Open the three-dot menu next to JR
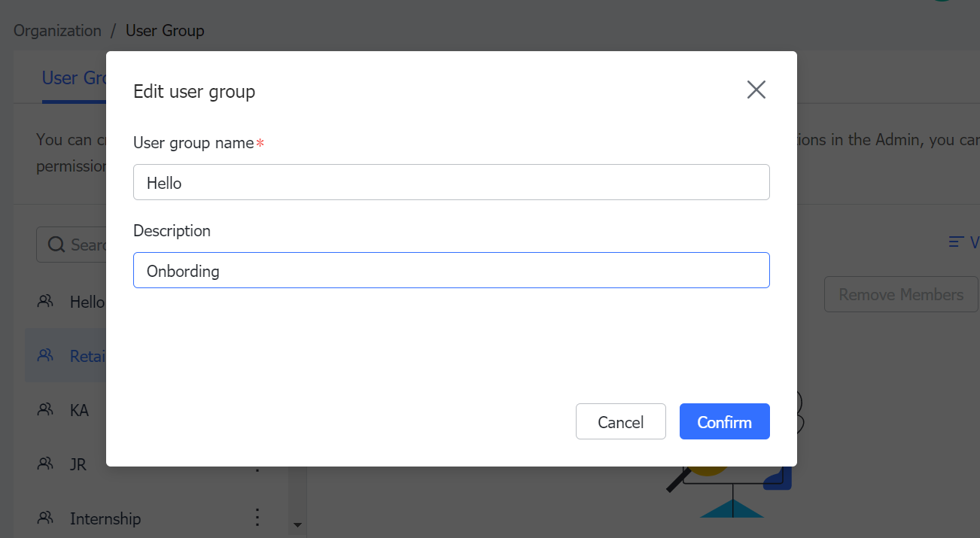 pos(257,464)
